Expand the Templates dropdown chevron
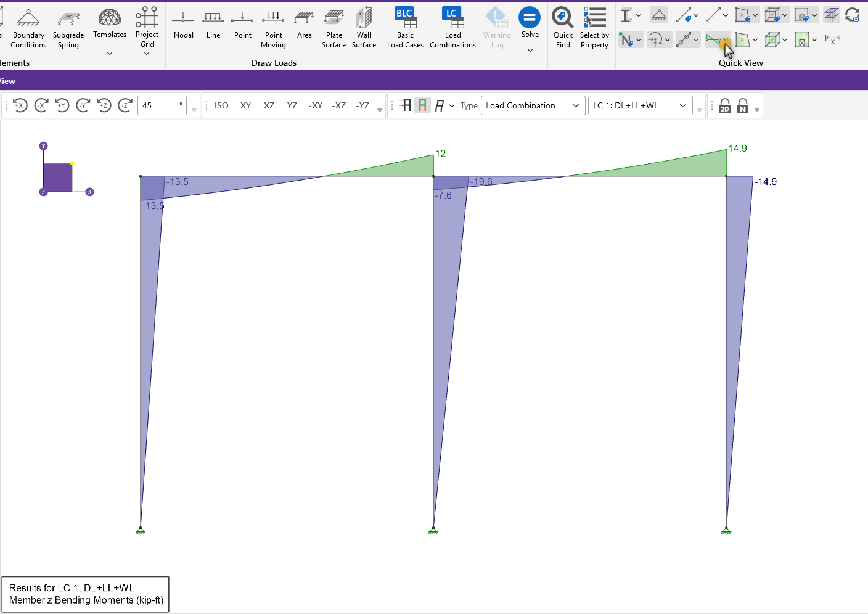 click(x=110, y=54)
